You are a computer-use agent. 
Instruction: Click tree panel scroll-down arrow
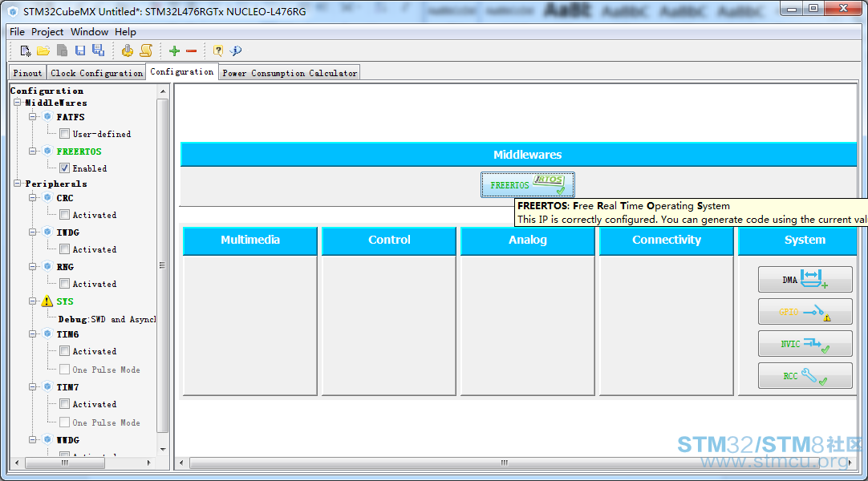tap(163, 450)
